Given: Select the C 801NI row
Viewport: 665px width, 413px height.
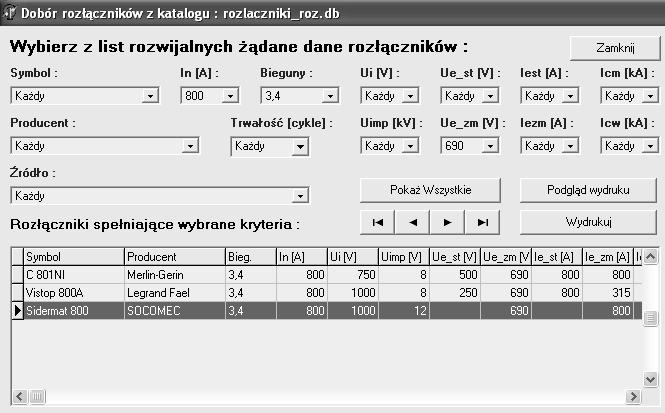Looking at the screenshot, I should (x=327, y=275).
